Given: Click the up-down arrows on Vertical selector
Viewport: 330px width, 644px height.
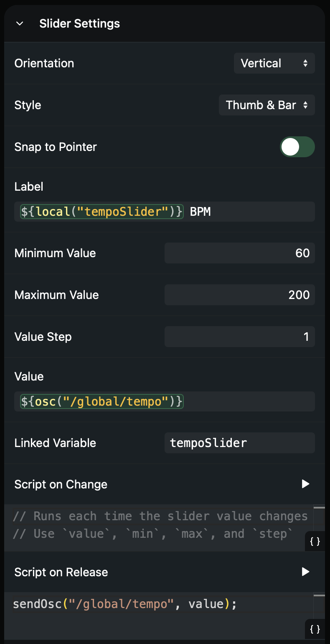Looking at the screenshot, I should [x=305, y=63].
